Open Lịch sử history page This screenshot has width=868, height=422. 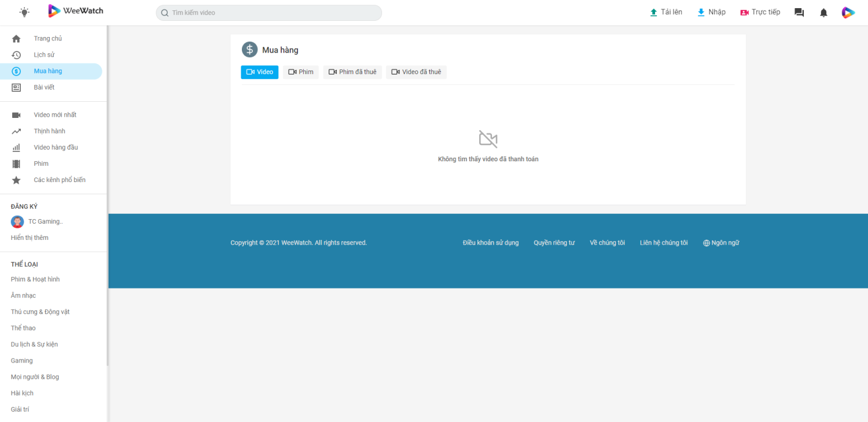(44, 55)
